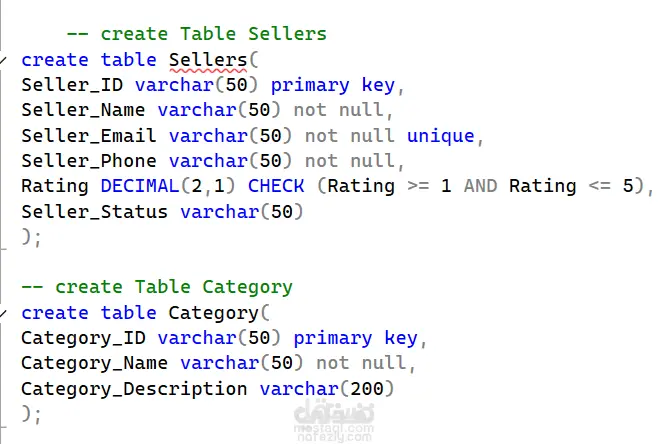The image size is (669, 444).
Task: Select the unique keyword on Seller_Email line
Action: point(440,136)
